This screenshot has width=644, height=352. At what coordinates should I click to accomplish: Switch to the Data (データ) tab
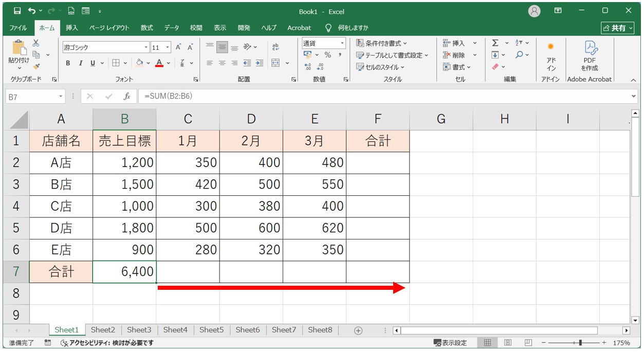172,28
